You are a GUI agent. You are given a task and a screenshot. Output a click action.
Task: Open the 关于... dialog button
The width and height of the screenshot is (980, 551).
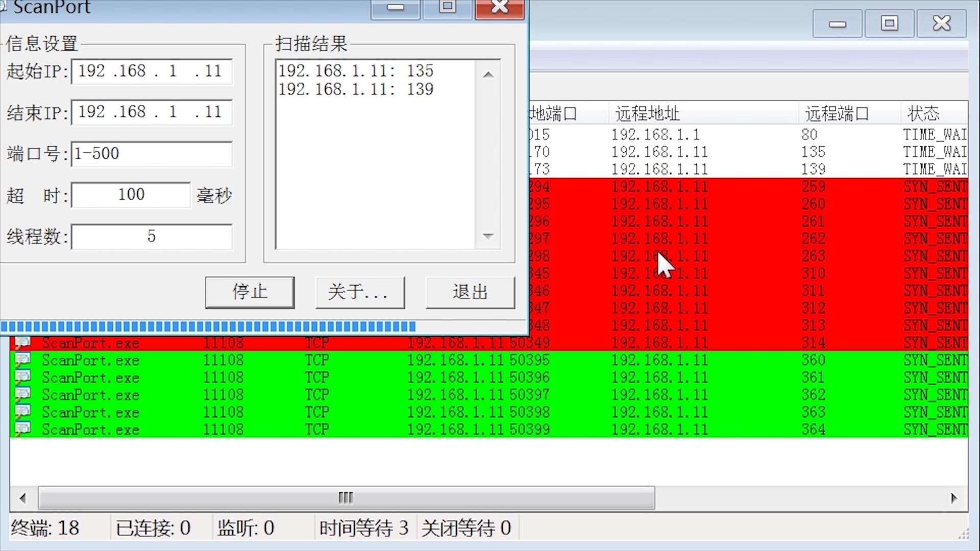pos(360,292)
